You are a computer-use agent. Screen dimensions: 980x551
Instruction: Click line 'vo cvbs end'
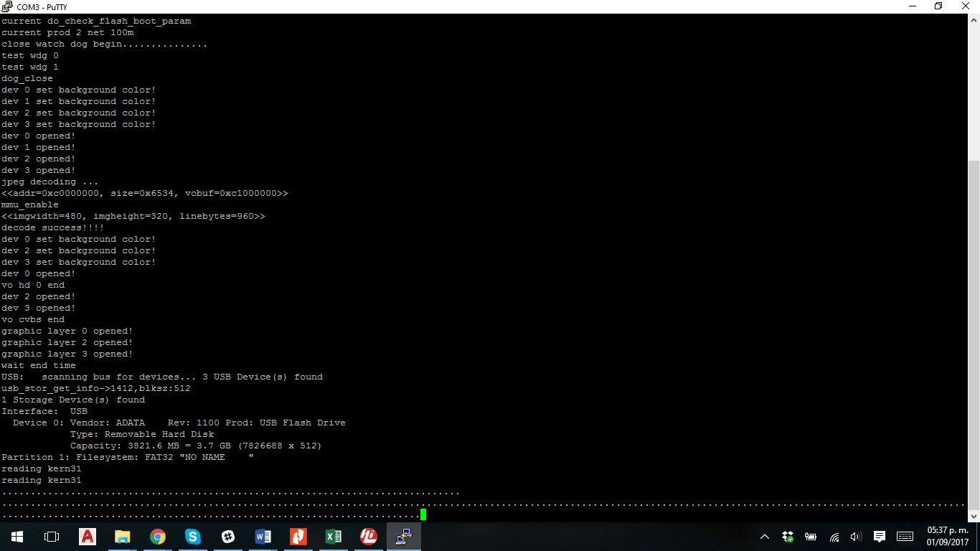pos(33,319)
